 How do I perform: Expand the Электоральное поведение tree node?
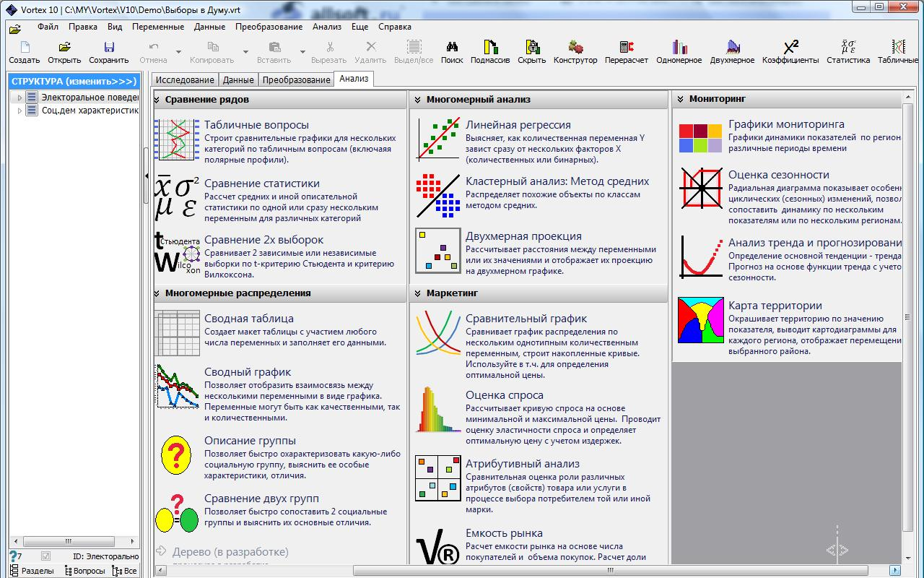pos(19,98)
